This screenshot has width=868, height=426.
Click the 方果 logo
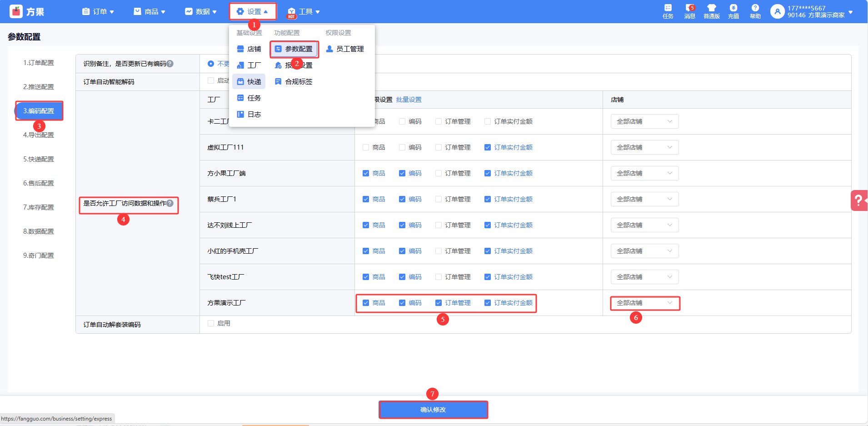coord(27,11)
